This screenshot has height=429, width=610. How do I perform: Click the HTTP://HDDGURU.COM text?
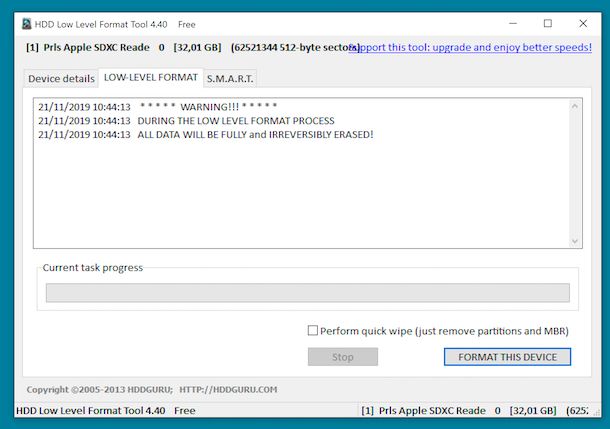point(228,389)
